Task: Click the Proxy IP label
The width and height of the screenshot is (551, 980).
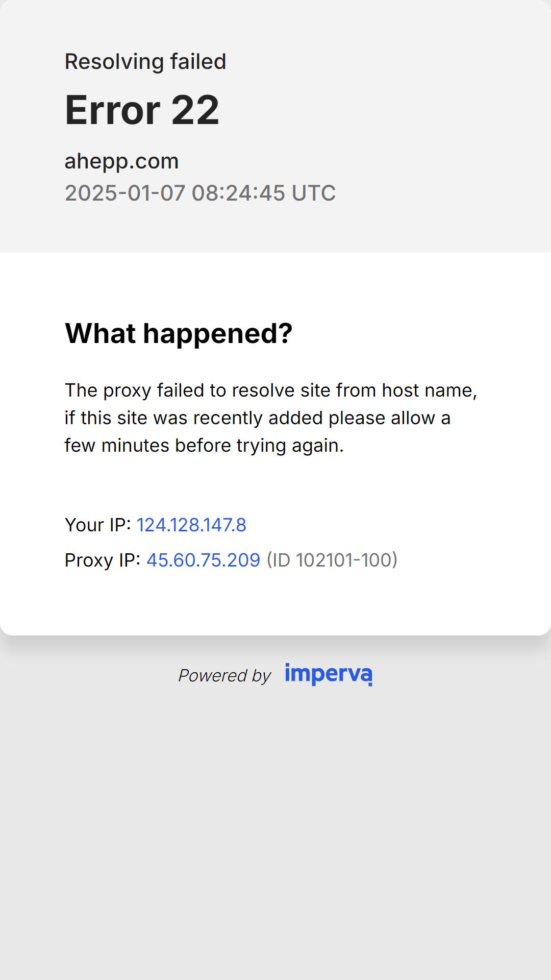Action: pyautogui.click(x=103, y=560)
